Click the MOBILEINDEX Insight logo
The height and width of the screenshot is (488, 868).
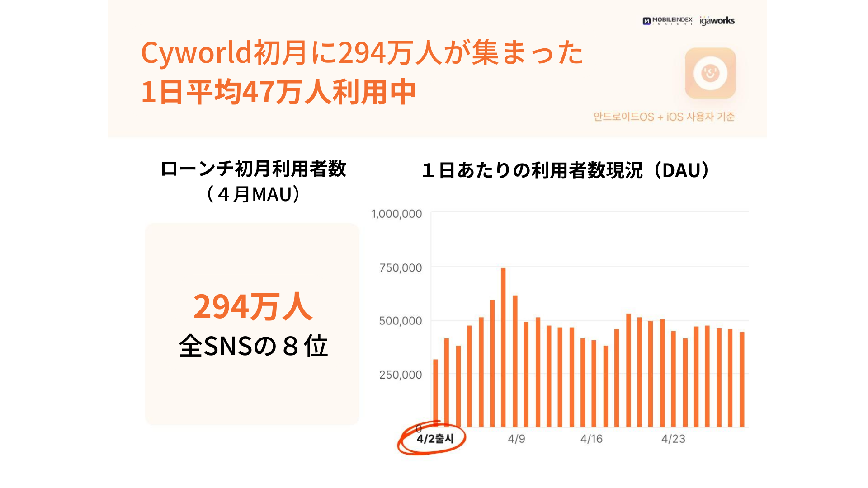pos(667,21)
